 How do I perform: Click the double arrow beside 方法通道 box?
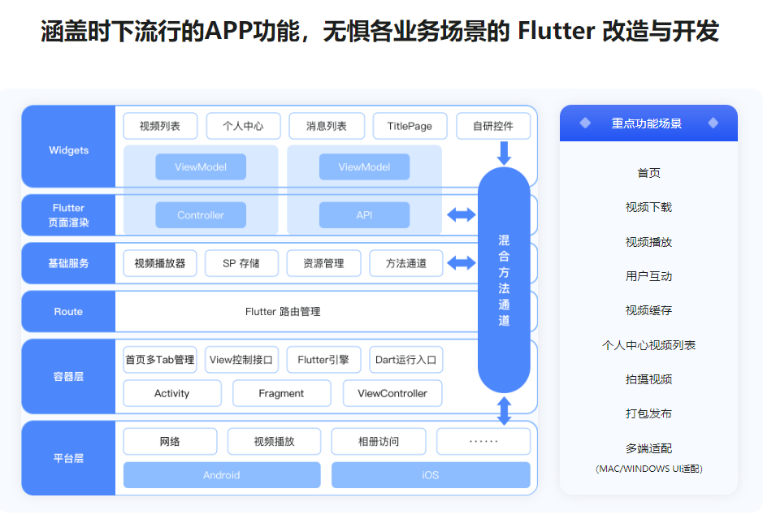point(462,263)
